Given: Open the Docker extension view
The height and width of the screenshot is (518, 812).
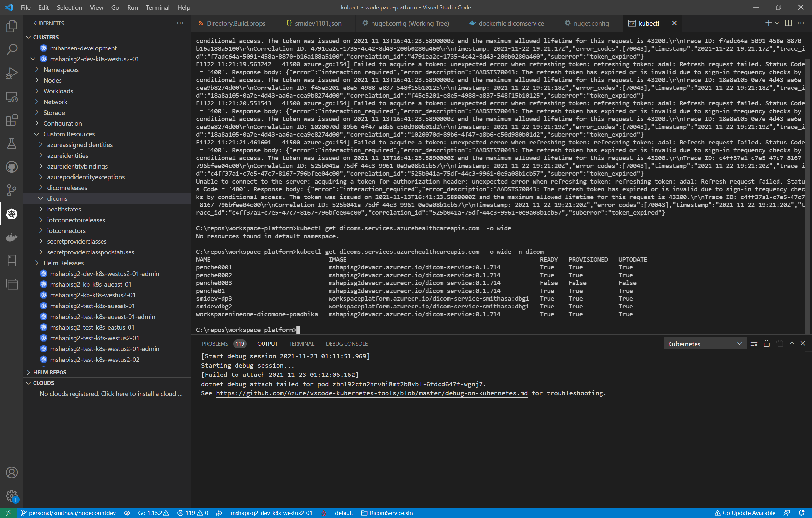Looking at the screenshot, I should (x=11, y=237).
